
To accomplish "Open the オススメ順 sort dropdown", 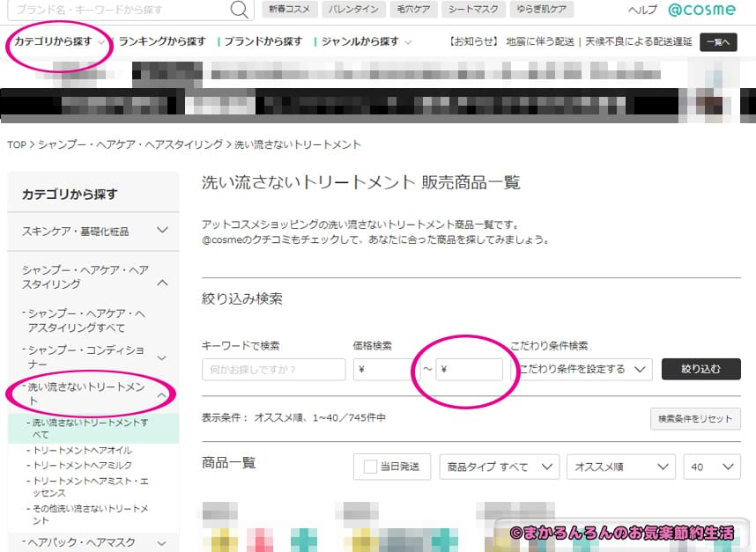I will click(621, 467).
